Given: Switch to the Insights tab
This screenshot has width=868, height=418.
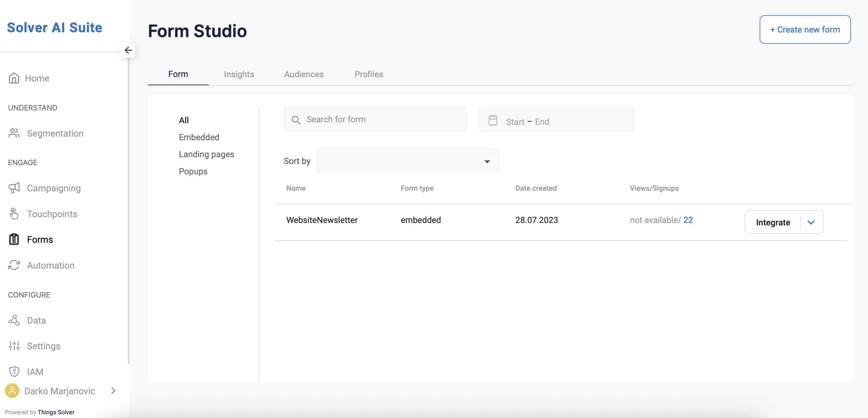Looking at the screenshot, I should coord(239,74).
